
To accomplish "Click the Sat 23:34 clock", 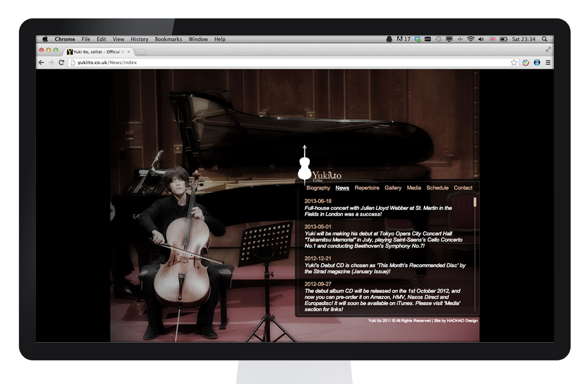I will click(x=523, y=39).
